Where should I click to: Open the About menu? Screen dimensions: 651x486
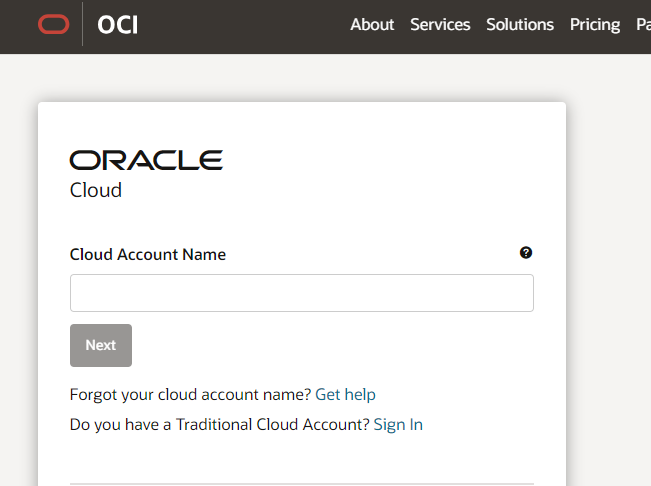tap(372, 25)
